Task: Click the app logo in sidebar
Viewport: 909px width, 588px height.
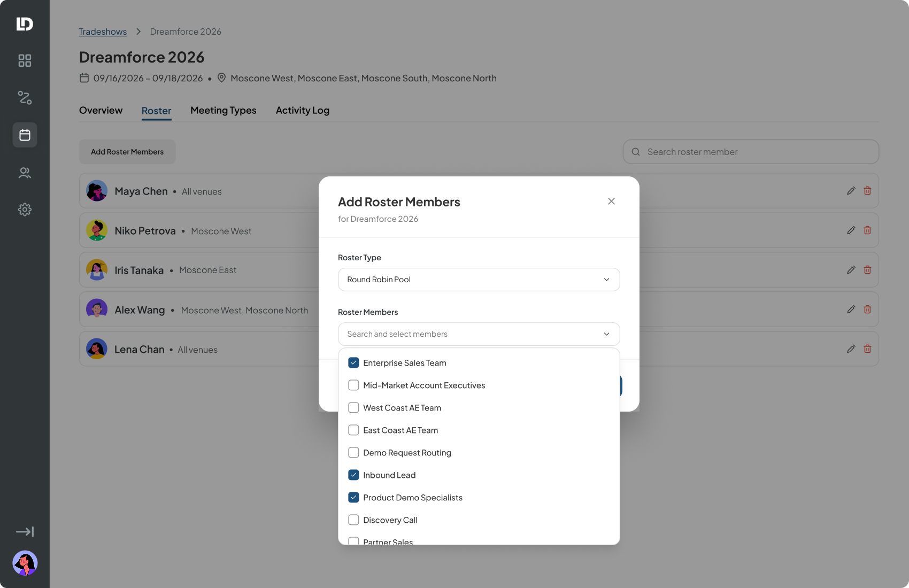Action: (25, 24)
